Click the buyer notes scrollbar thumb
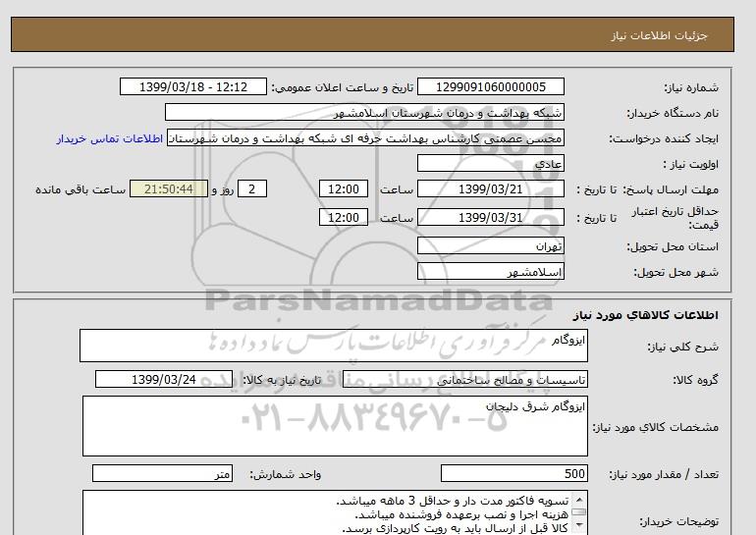 click(x=578, y=511)
